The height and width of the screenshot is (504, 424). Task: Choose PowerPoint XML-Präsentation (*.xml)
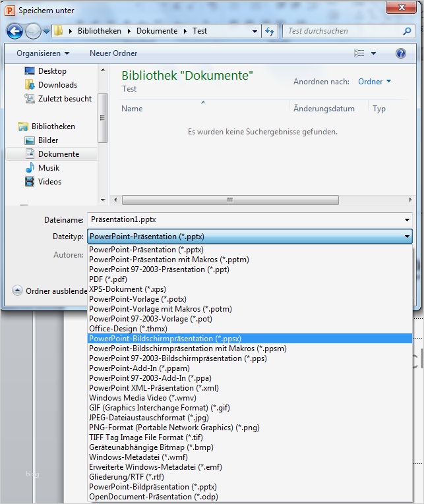point(250,388)
